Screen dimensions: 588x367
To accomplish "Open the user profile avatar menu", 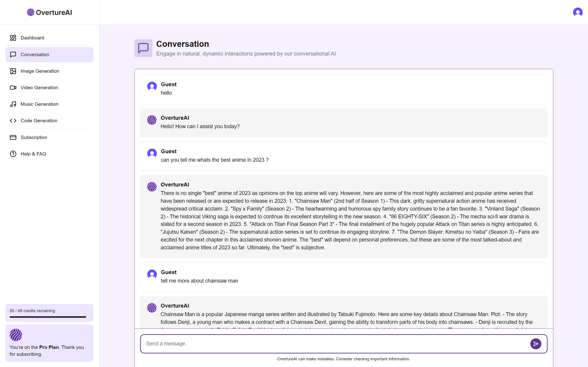I will click(578, 12).
